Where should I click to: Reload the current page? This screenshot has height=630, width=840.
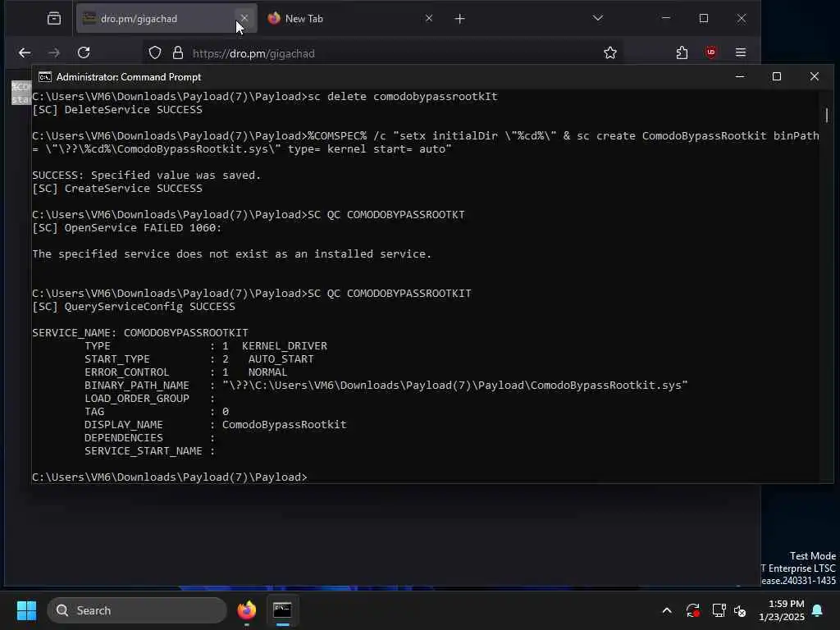84,52
